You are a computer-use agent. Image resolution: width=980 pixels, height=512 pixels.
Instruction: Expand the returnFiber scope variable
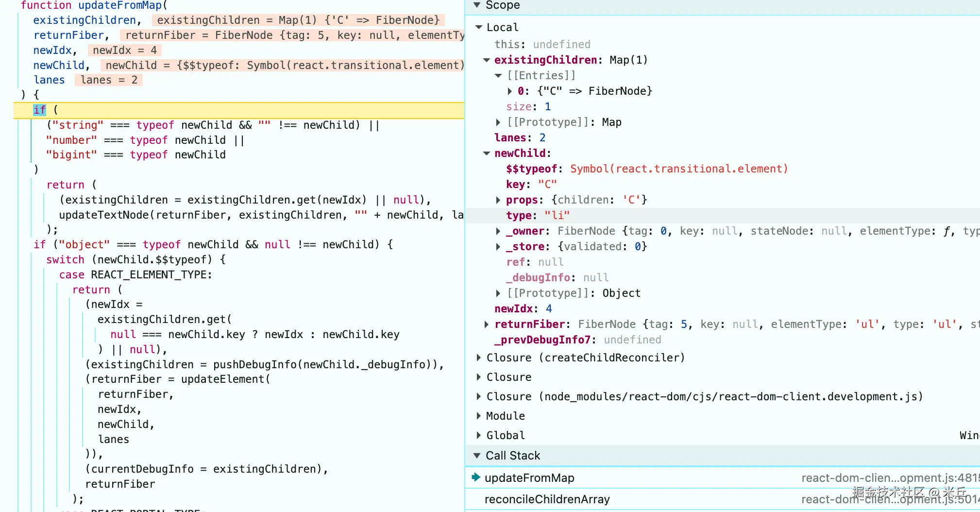[x=487, y=324]
